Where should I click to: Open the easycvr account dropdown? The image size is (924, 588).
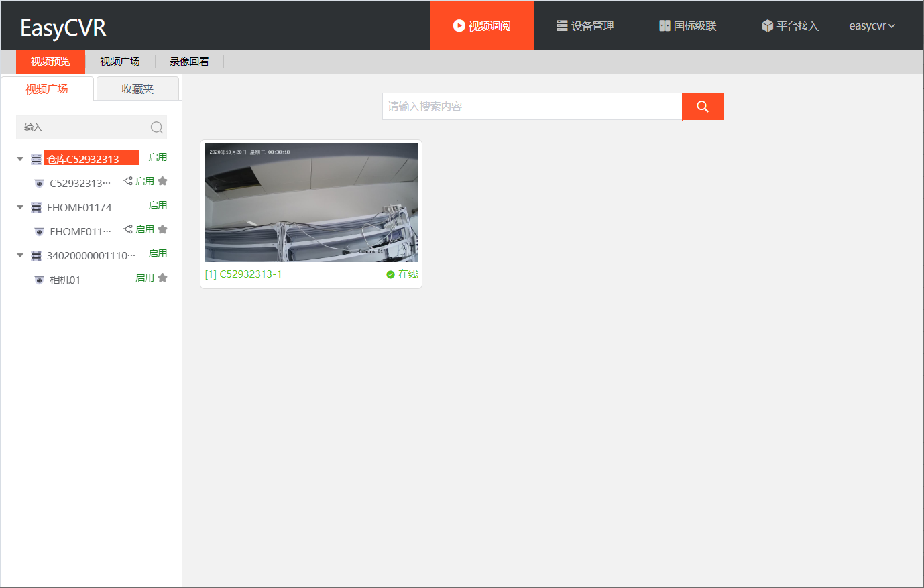[x=872, y=25]
